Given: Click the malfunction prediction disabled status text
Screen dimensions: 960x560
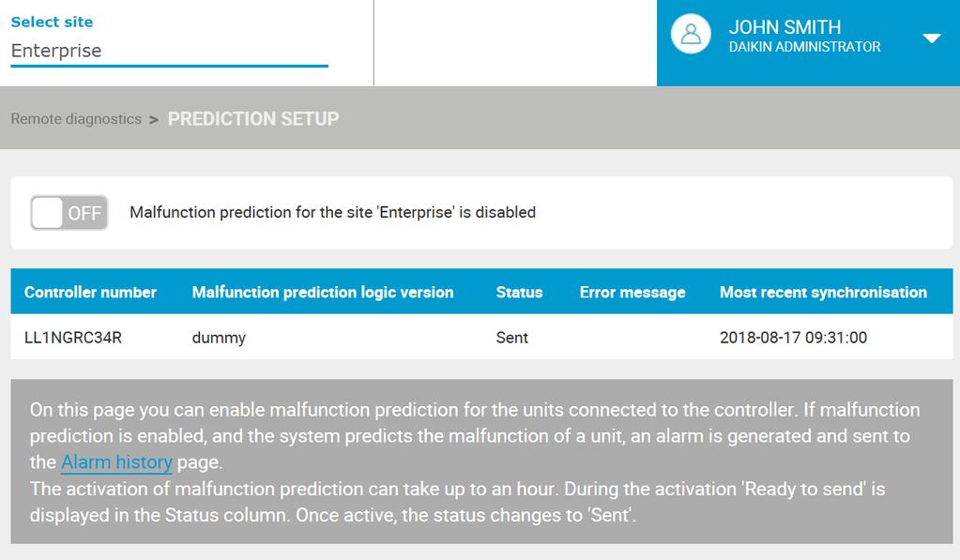Looking at the screenshot, I should (332, 212).
